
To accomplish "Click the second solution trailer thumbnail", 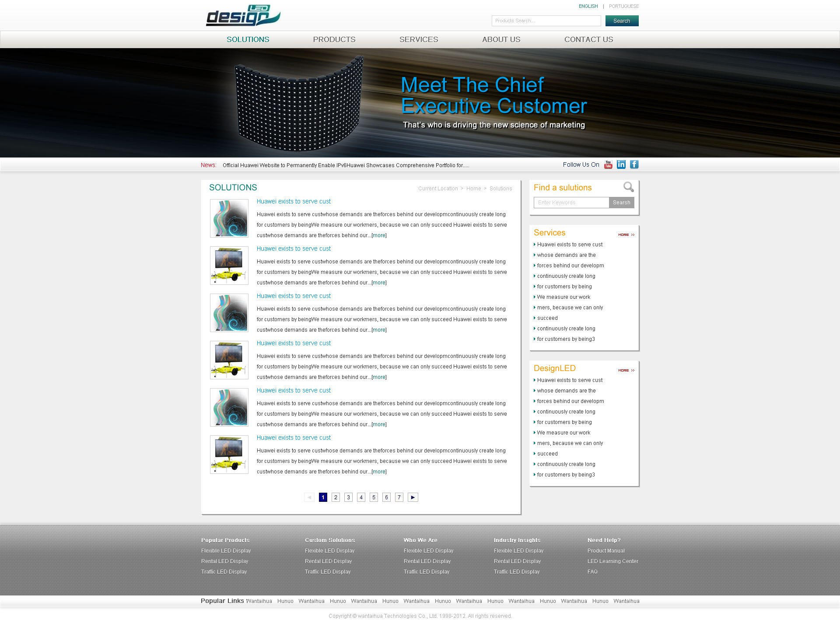I will (x=229, y=266).
